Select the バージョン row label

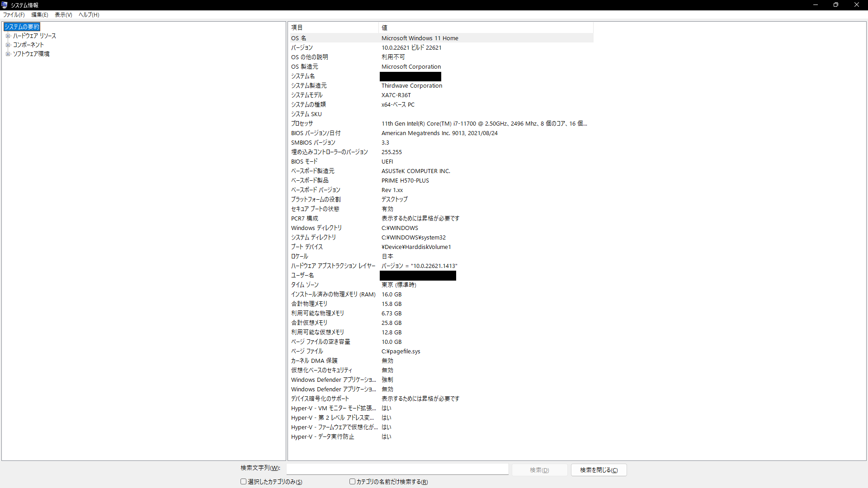302,47
